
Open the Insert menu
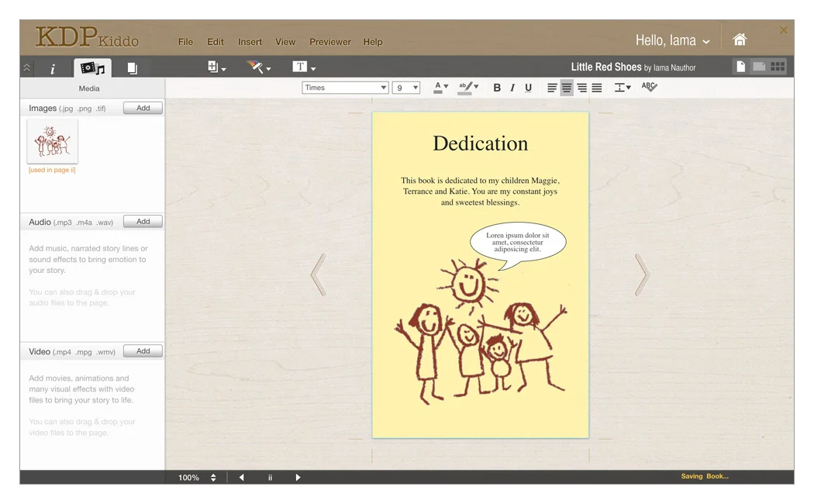(250, 42)
